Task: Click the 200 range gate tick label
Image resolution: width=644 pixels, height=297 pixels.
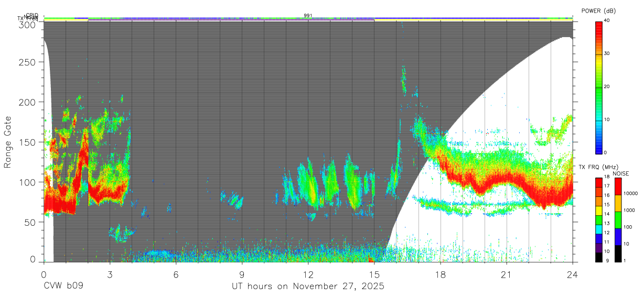Action: (x=28, y=102)
